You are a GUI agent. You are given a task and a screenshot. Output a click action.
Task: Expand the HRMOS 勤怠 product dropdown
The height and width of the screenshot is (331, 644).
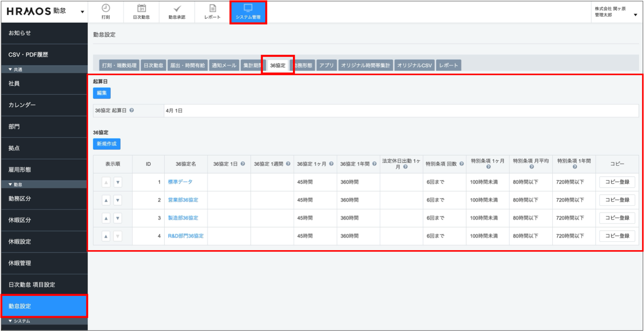82,12
